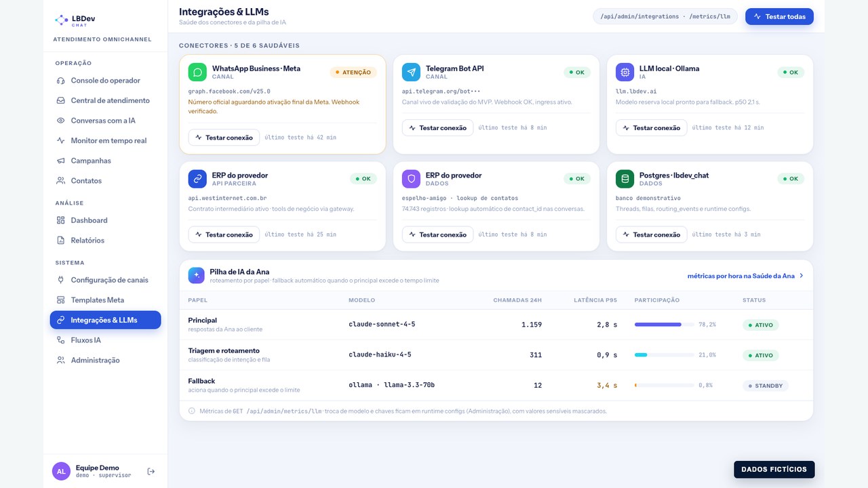The width and height of the screenshot is (868, 488).
Task: Click the claude-haiku-4-5 model cell
Action: tap(380, 355)
